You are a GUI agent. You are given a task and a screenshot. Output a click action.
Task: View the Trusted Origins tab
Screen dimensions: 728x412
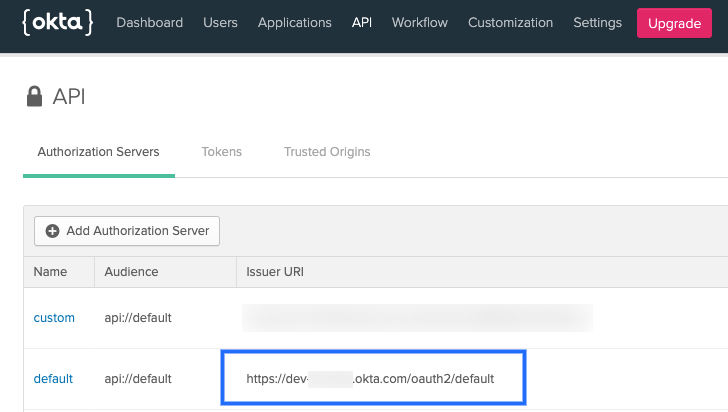tap(327, 152)
